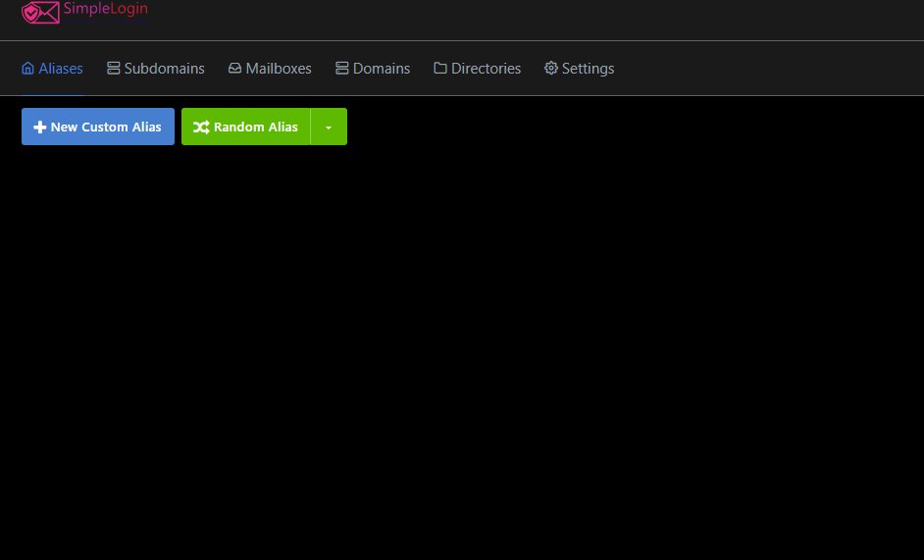Open the Directories tab
Viewport: 924px width, 560px height.
coord(478,69)
